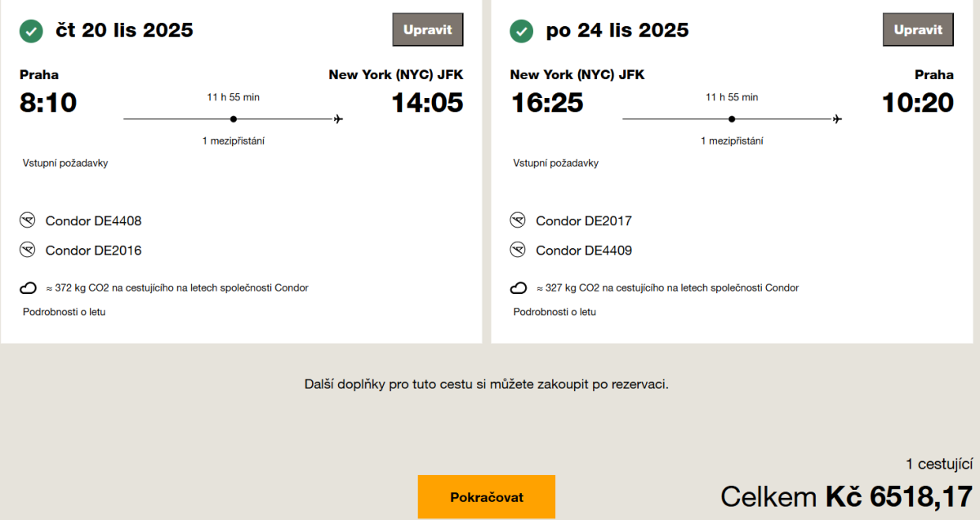
Task: Click the Condor logo beside DE4408
Action: click(28, 220)
